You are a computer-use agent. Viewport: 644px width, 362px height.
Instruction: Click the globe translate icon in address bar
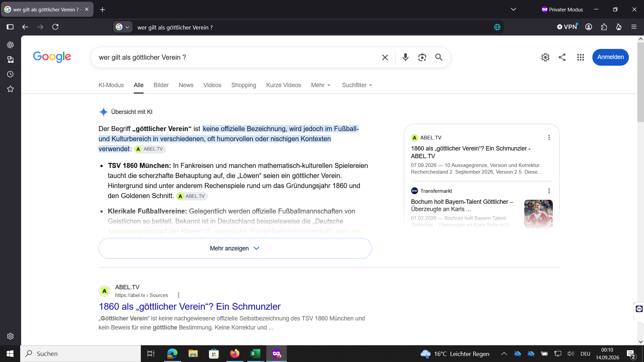pos(497,27)
